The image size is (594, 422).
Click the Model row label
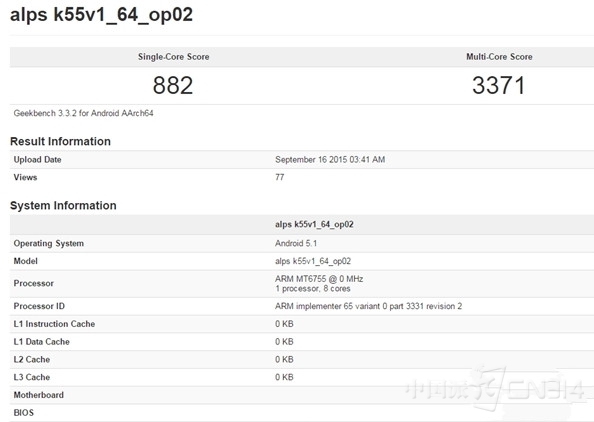point(25,261)
